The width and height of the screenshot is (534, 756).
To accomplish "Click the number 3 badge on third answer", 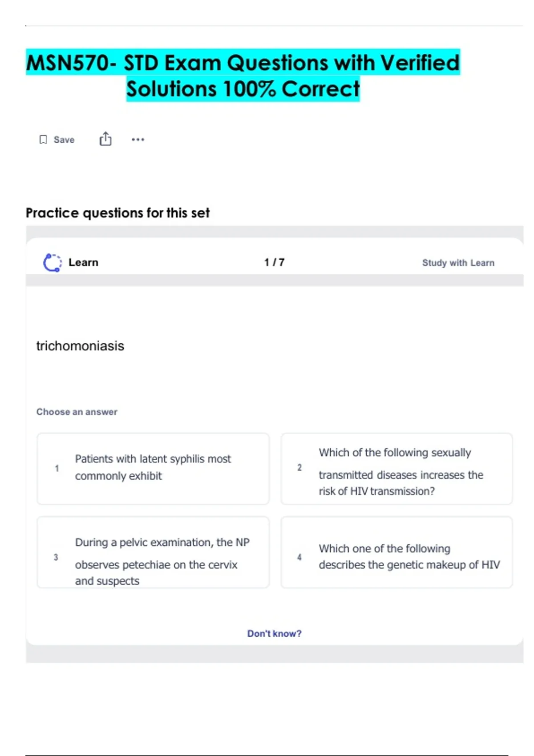I will click(x=56, y=557).
